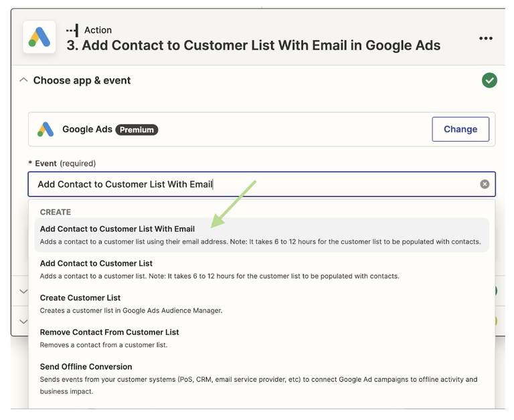514x420 pixels.
Task: Select the Send Offline Conversion event
Action: point(262,379)
